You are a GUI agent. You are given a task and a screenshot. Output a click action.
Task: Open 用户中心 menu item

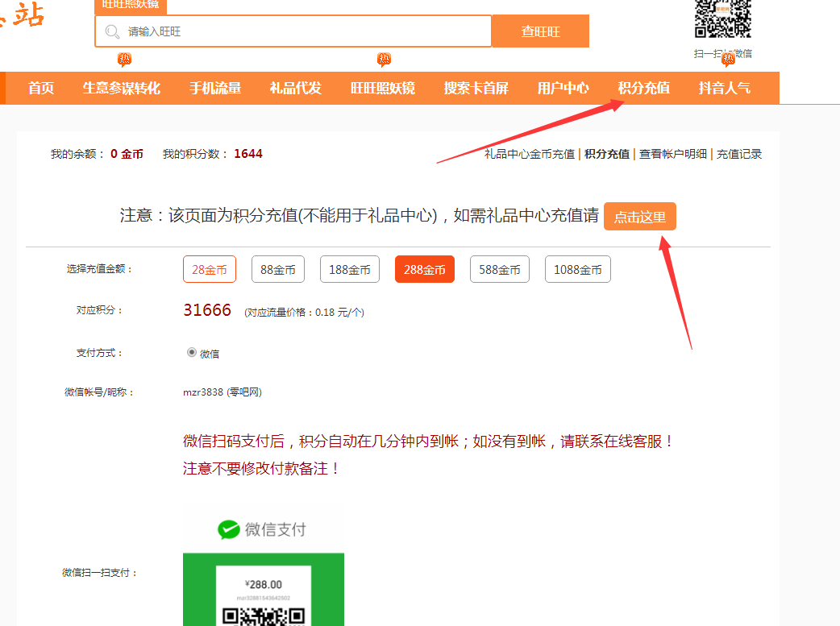(x=563, y=88)
